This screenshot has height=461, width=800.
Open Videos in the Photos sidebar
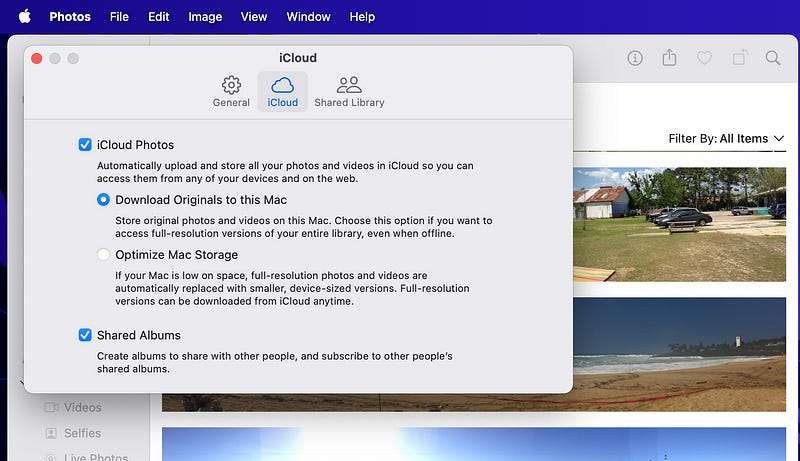(73, 407)
